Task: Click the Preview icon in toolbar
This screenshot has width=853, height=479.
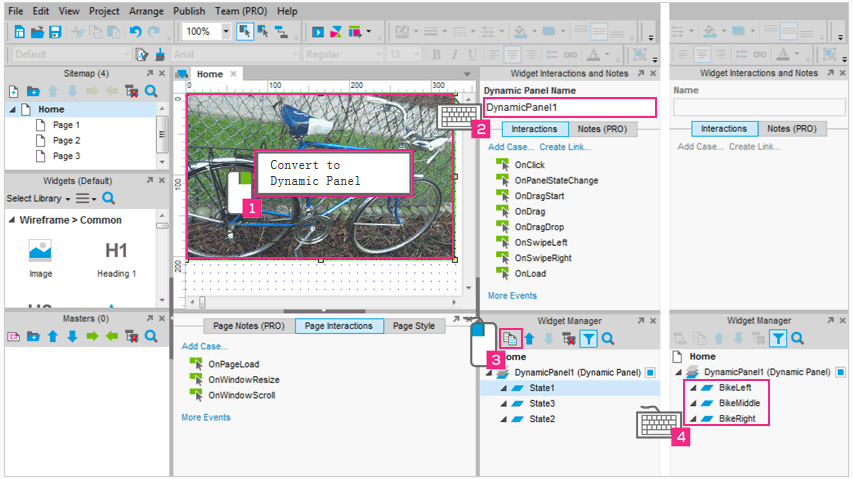Action: (x=318, y=32)
